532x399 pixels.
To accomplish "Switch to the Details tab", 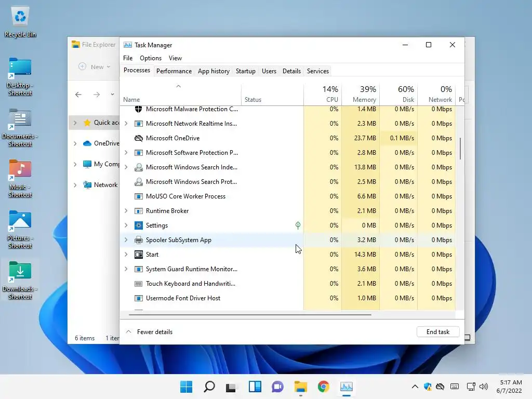I will (x=292, y=71).
